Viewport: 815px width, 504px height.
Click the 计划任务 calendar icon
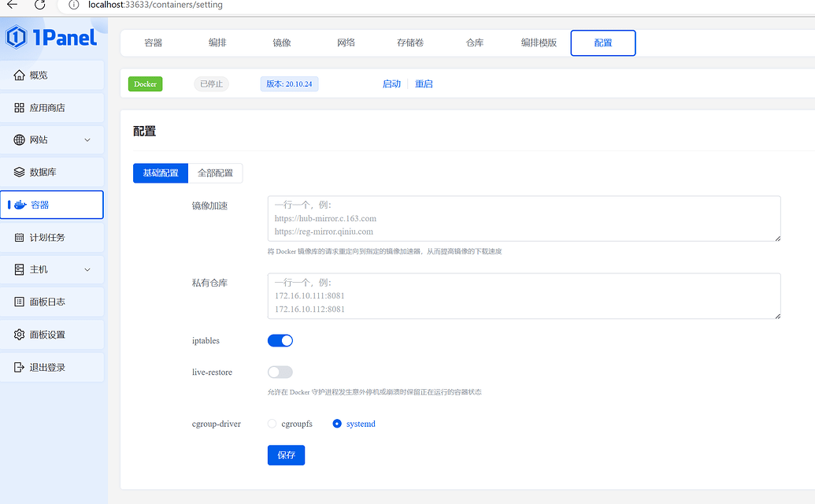click(19, 238)
